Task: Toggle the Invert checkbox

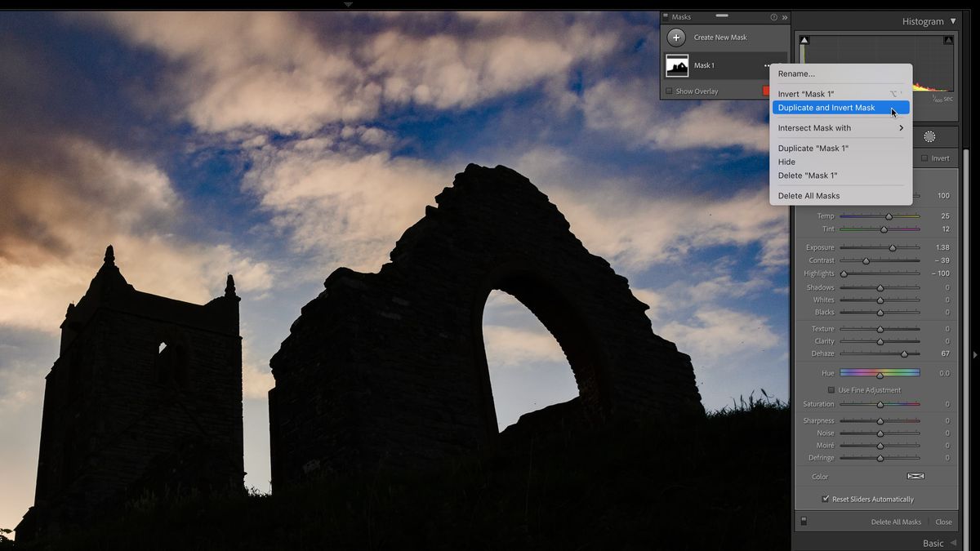Action: [x=924, y=158]
